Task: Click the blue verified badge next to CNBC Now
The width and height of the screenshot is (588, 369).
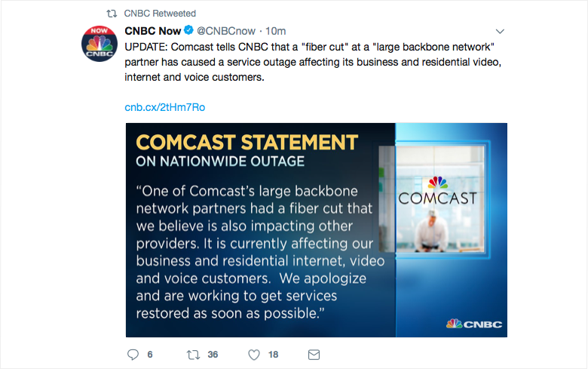Action: 189,31
